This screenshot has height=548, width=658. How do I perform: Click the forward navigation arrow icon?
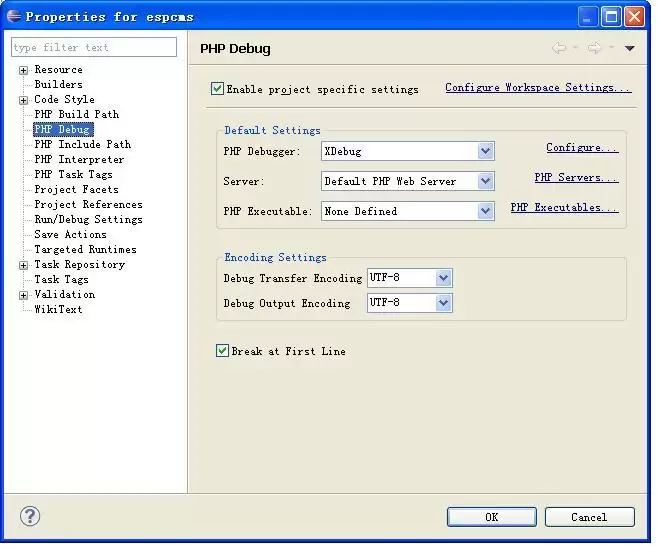[595, 48]
